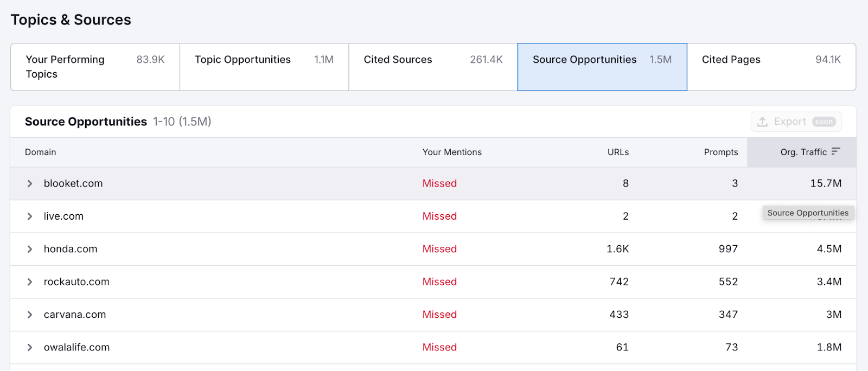Viewport: 868px width, 371px height.
Task: Expand the honda.com row chevron
Action: 30,250
